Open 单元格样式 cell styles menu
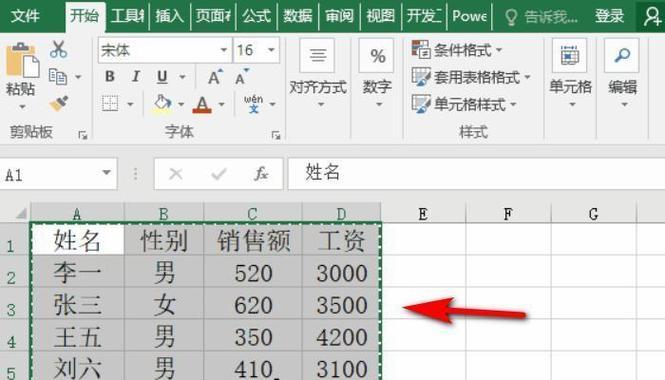Screen dimensions: 665x380 pos(464,104)
